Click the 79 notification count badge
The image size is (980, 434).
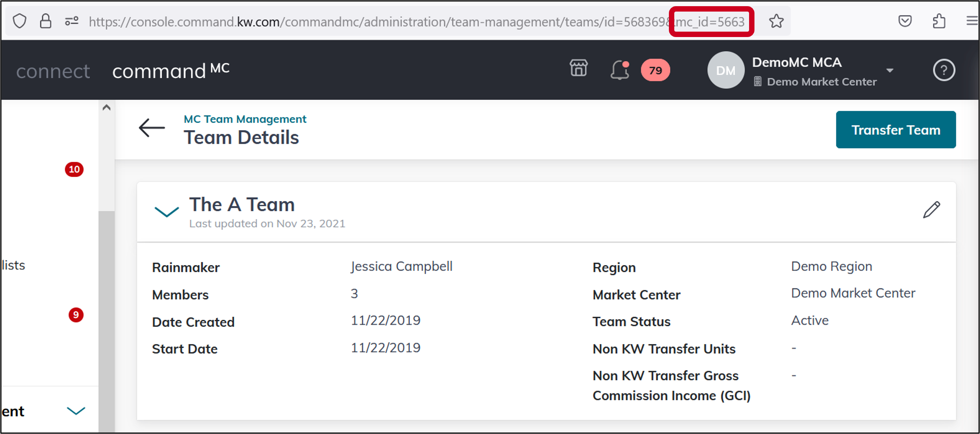655,70
